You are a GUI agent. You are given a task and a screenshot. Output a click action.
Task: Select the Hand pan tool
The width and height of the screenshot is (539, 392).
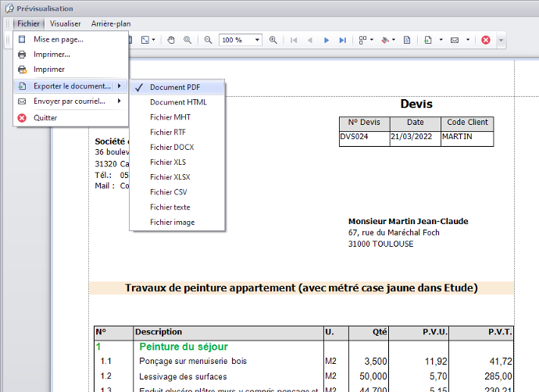[171, 40]
